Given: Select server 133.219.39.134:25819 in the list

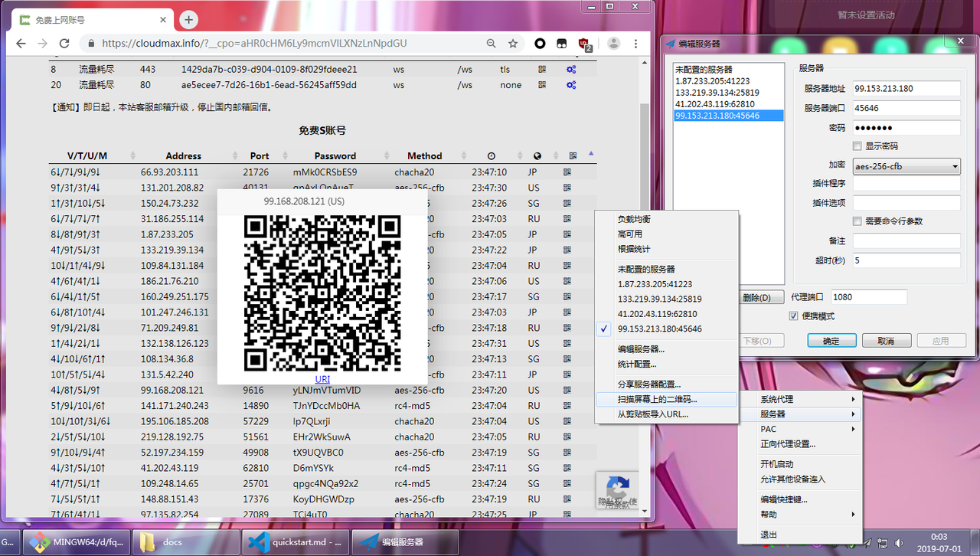Looking at the screenshot, I should point(728,93).
